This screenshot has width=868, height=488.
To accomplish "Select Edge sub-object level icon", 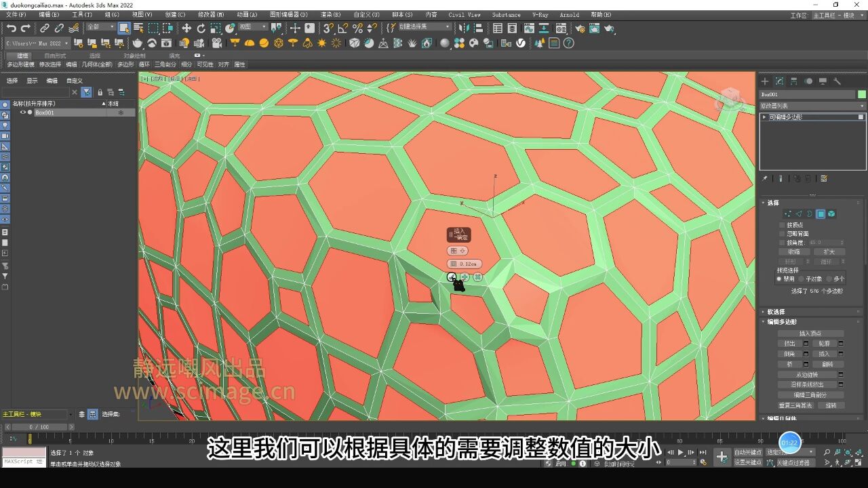I will coord(798,213).
